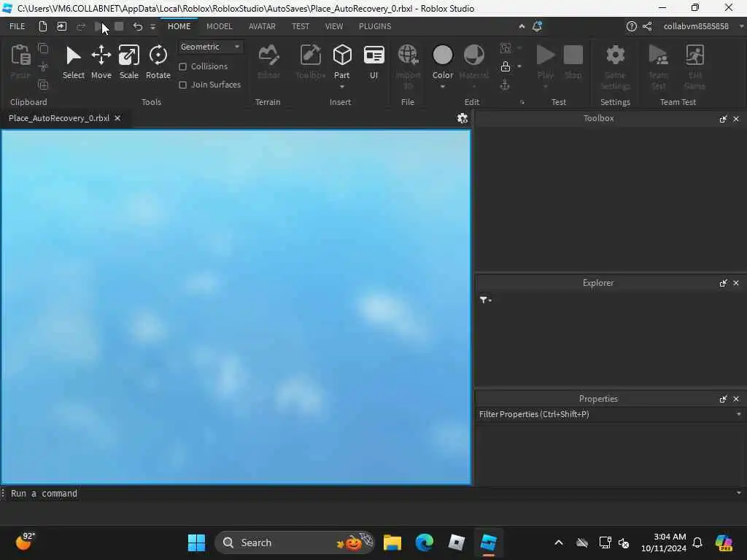Click the Redo arrow
Screen dimensions: 747x560
point(81,26)
